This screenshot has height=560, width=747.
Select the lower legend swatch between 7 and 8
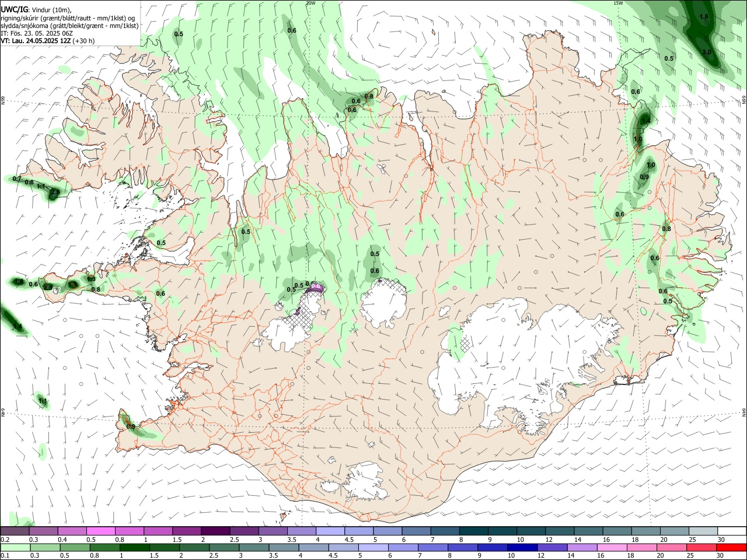[432, 547]
